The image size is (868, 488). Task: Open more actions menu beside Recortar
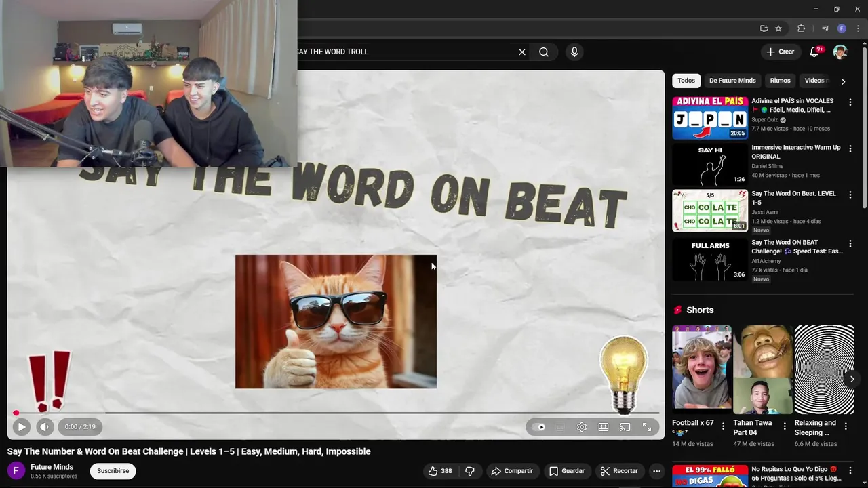coord(656,471)
